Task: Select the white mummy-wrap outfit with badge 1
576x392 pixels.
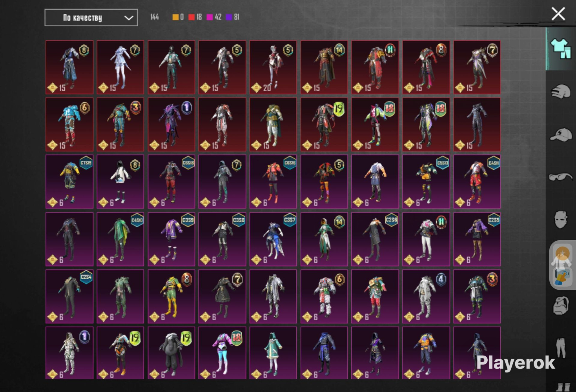Action: (x=69, y=353)
